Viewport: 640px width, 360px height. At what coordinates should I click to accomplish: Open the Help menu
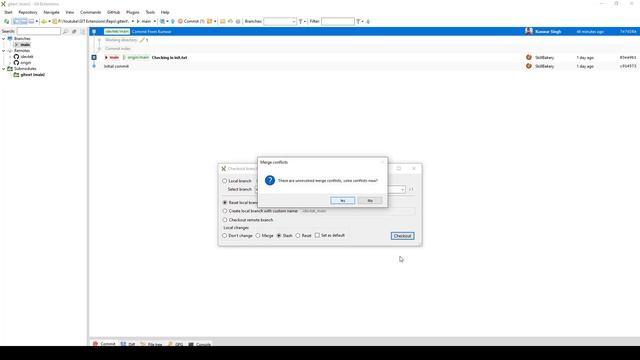(165, 12)
